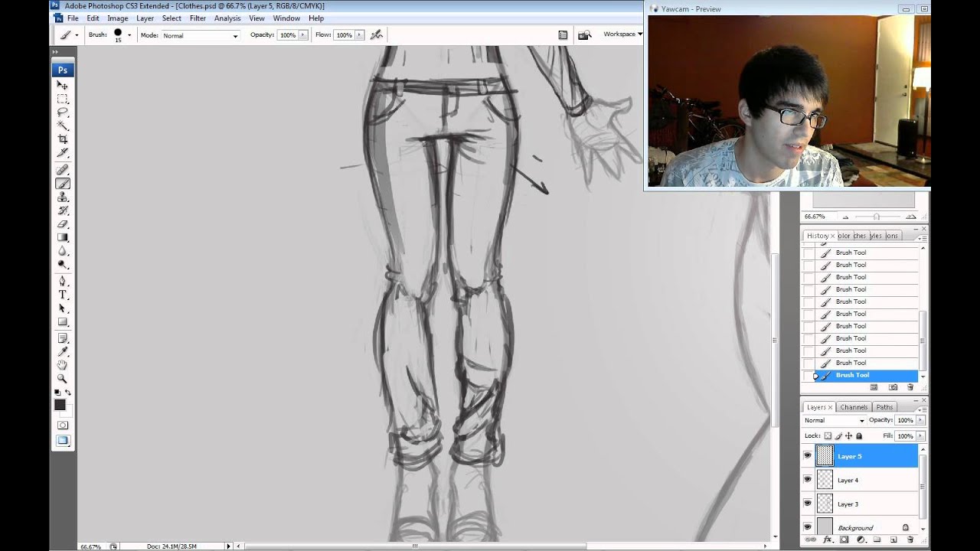980x551 pixels.
Task: Create new snapshot in History panel
Action: (x=893, y=387)
